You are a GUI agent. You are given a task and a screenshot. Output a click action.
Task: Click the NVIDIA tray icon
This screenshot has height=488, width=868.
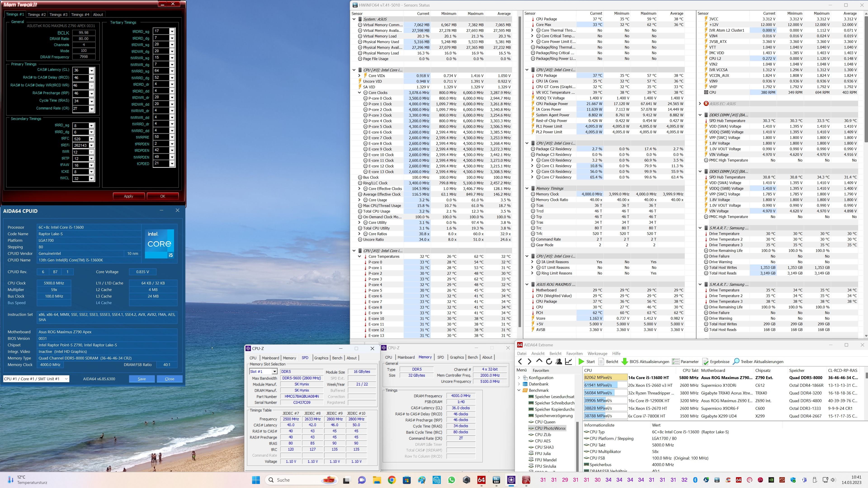tap(771, 480)
